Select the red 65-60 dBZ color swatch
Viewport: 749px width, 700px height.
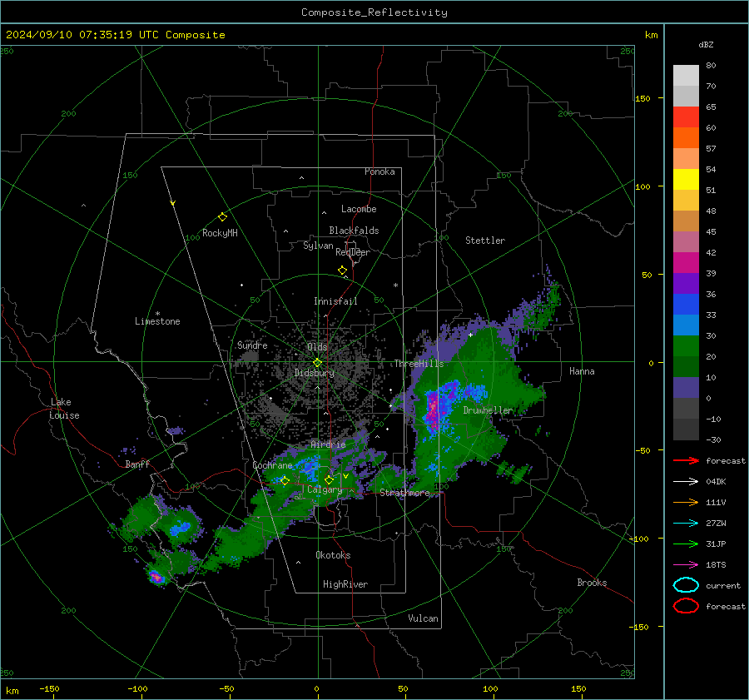(x=686, y=117)
